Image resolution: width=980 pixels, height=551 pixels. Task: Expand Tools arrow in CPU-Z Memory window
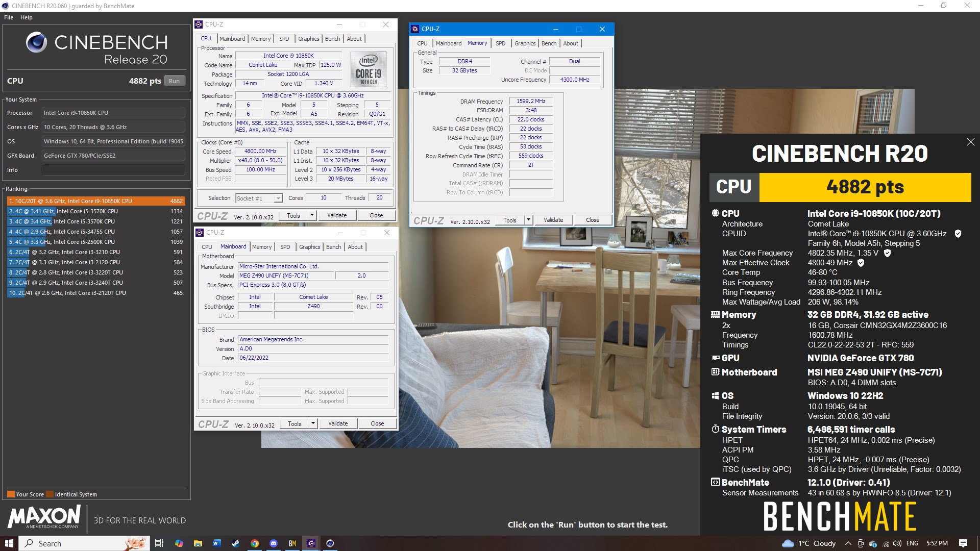528,220
